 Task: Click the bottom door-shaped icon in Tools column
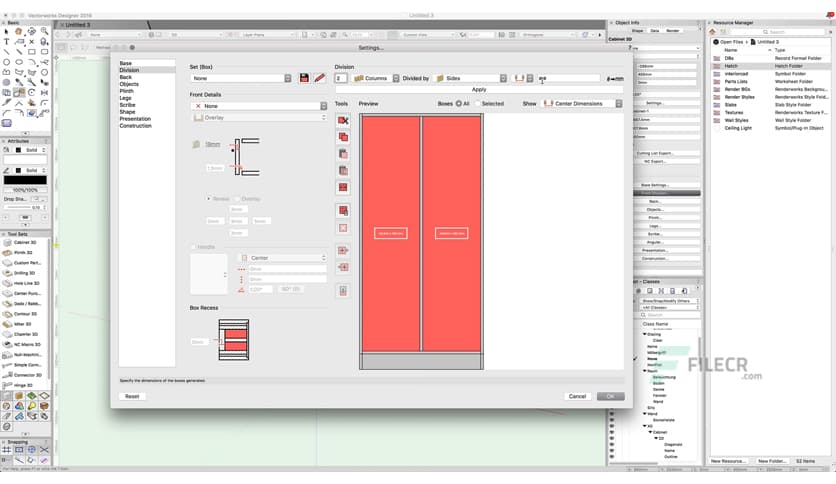(343, 291)
